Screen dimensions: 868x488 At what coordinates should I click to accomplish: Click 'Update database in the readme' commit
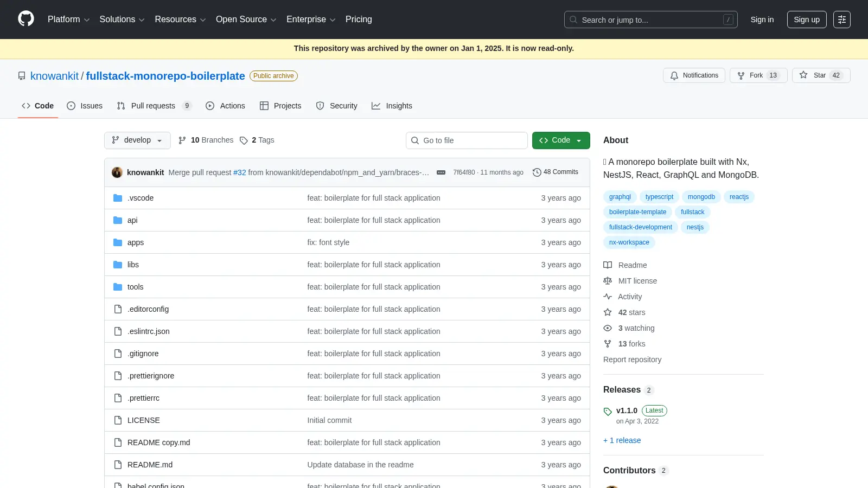(x=360, y=465)
